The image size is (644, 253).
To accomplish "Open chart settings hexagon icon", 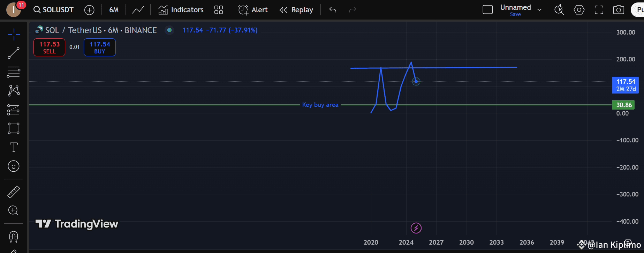I will coord(579,10).
